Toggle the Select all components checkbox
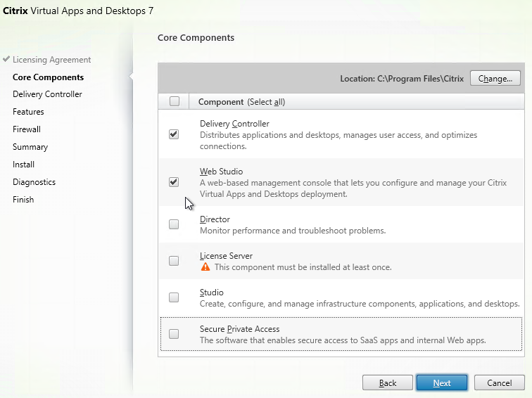The height and width of the screenshot is (398, 532). click(175, 101)
